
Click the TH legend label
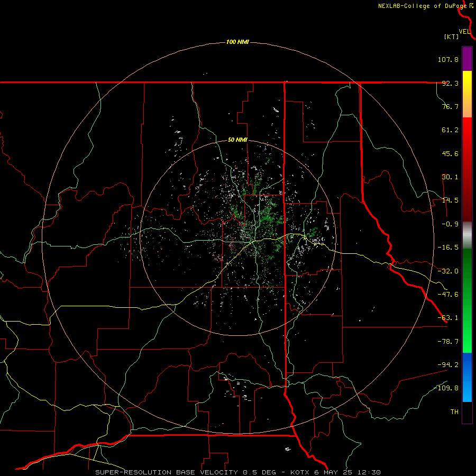(454, 412)
